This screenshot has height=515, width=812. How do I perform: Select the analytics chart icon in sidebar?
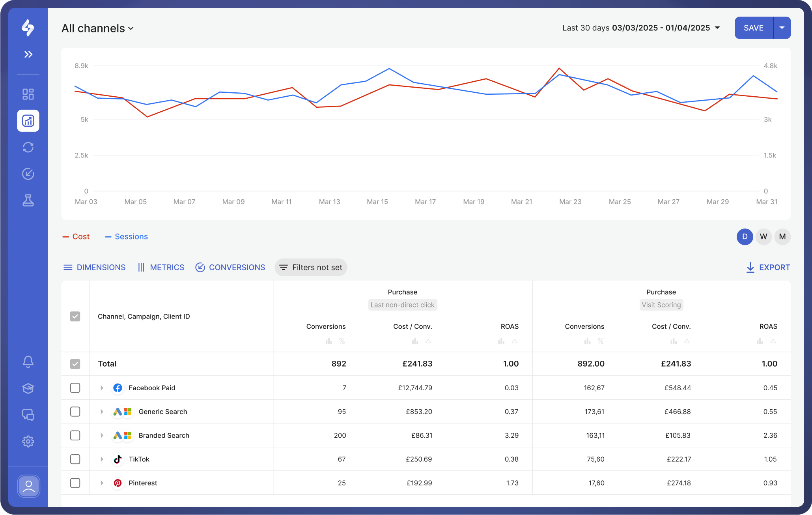28,121
